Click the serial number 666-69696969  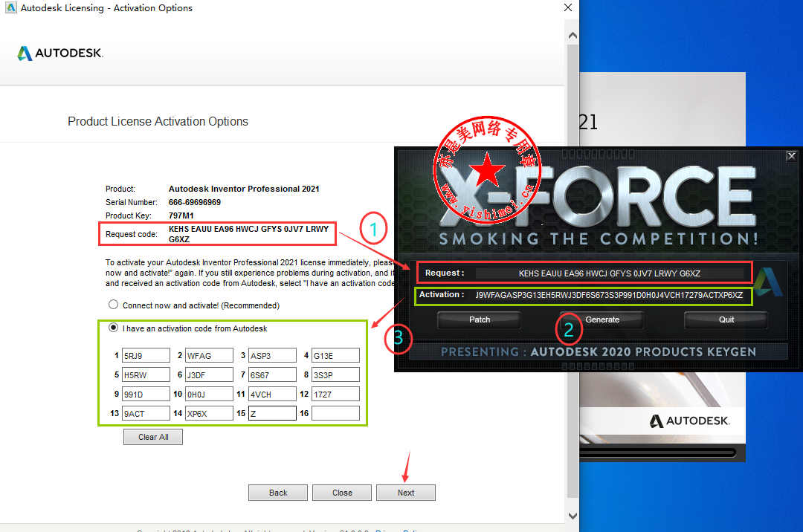195,202
